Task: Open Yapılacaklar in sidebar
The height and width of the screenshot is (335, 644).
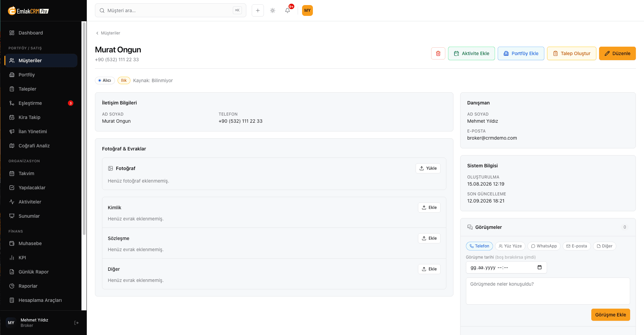Action: 41,188
